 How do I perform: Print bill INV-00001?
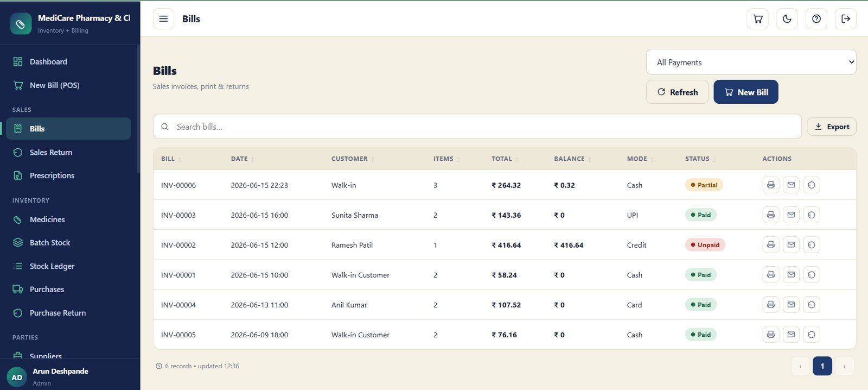(x=771, y=275)
